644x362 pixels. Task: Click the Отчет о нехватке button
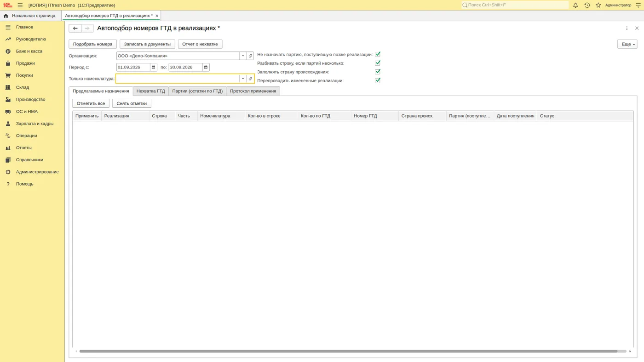coord(200,44)
